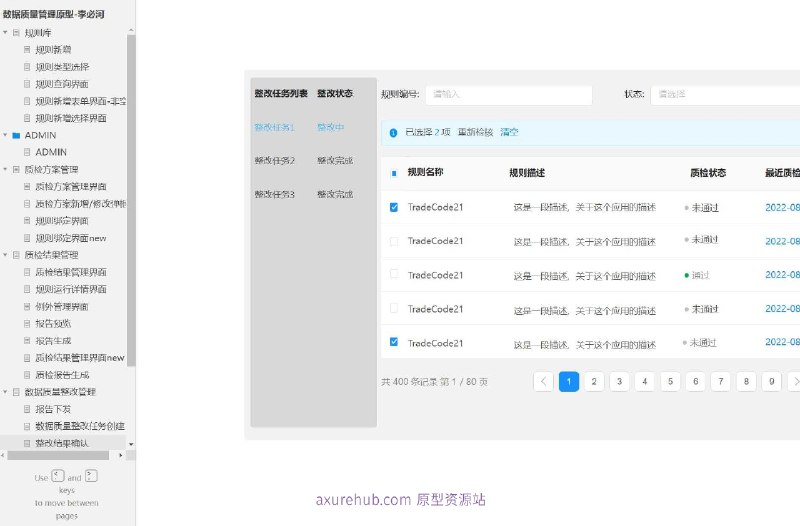
Task: Click the page icon beside 规则运行详情界面
Action: tap(27, 289)
